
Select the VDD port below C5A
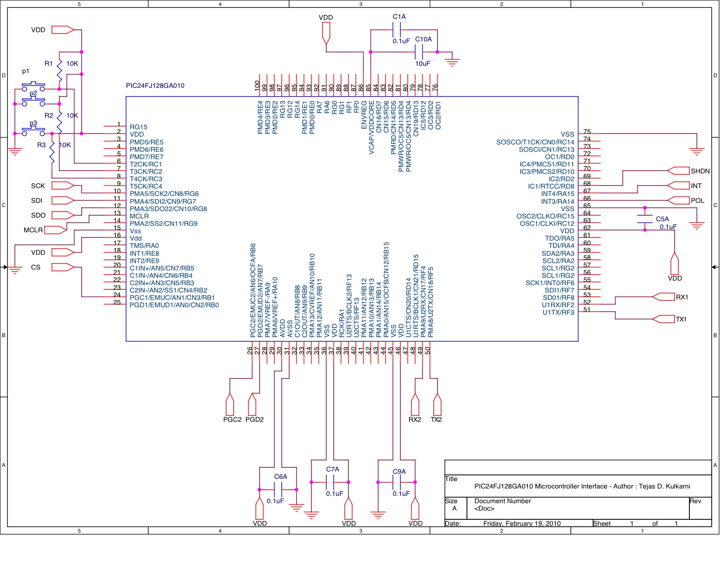675,264
